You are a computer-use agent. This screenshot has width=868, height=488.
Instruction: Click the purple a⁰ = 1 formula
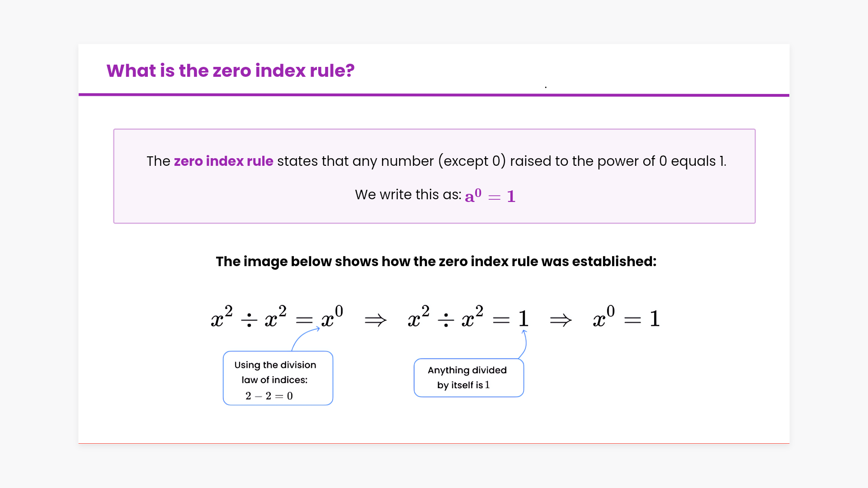click(490, 196)
